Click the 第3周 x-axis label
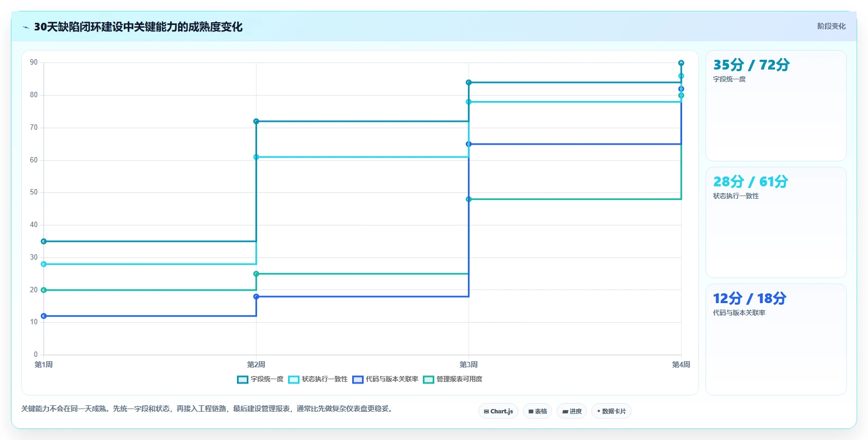The height and width of the screenshot is (440, 868). pyautogui.click(x=469, y=364)
